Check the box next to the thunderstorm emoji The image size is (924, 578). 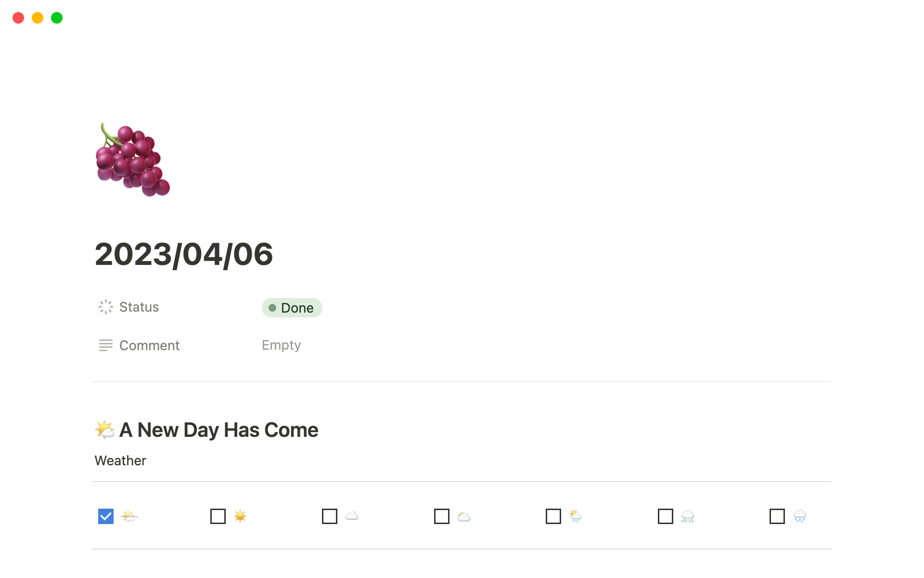click(666, 516)
